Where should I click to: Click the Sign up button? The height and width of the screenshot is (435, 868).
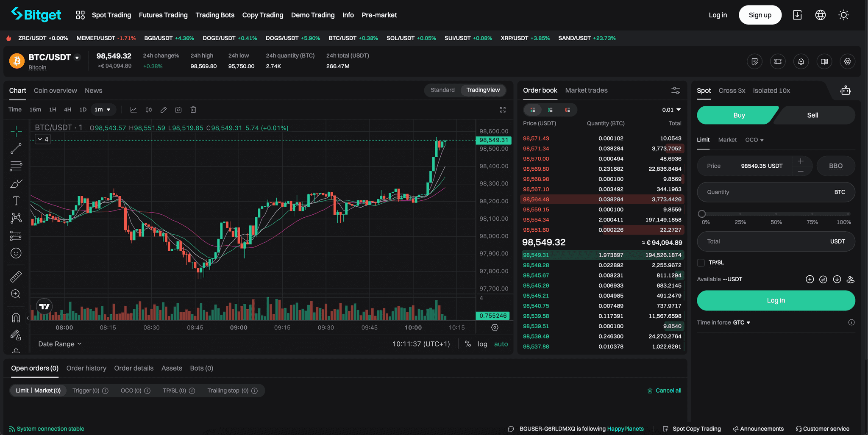click(760, 14)
